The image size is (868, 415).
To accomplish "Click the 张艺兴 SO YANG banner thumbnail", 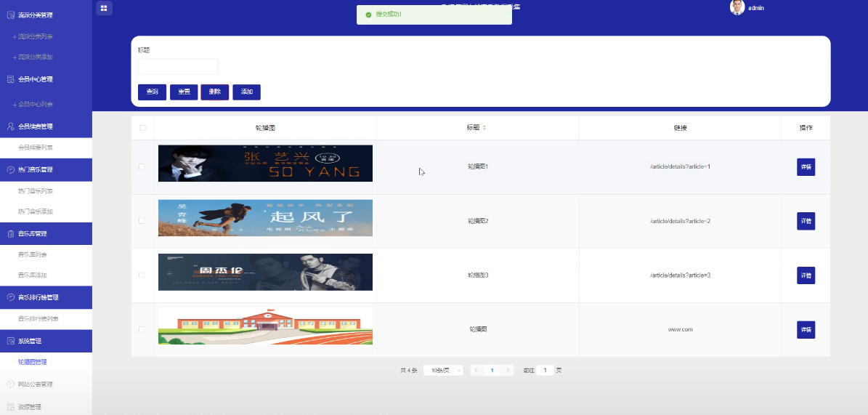I will click(265, 164).
